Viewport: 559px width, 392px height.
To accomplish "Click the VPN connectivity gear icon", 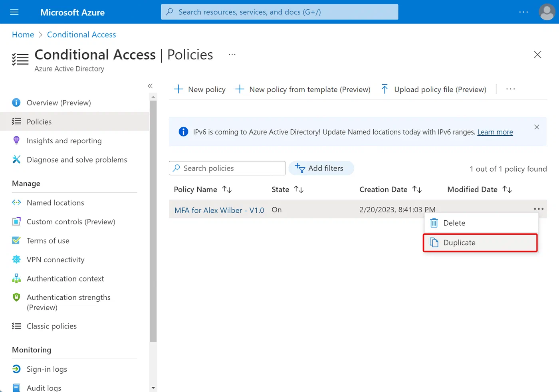I will 16,259.
